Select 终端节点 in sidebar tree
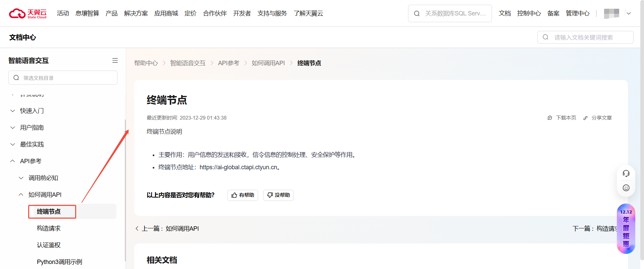Viewport: 644px width, 269px height. tap(49, 212)
